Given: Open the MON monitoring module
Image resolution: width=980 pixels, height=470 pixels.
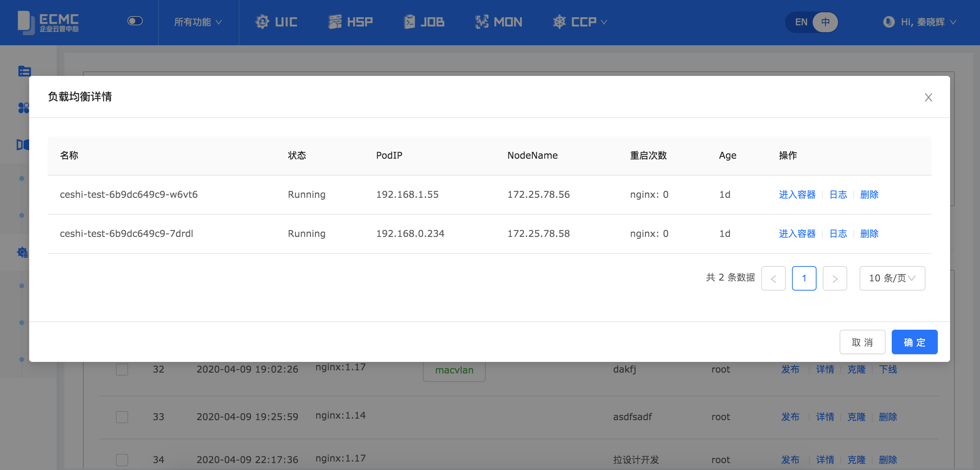Looking at the screenshot, I should [498, 22].
